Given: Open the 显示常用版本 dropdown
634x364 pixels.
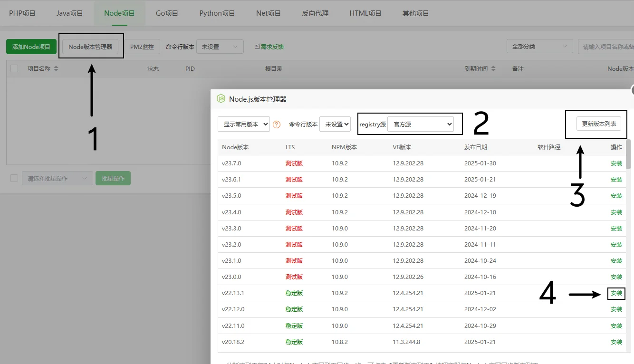Looking at the screenshot, I should [x=243, y=124].
